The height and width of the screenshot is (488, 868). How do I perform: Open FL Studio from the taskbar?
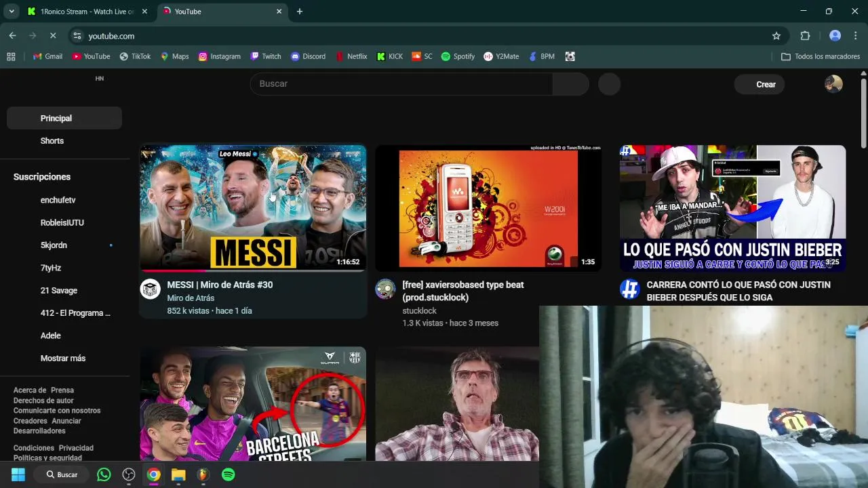point(203,474)
